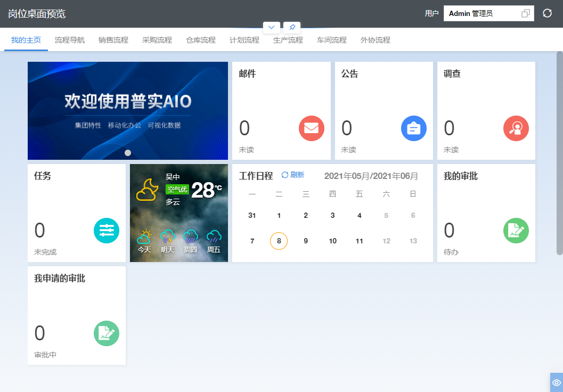Open the 仓库流程 tab
563x392 pixels.
click(201, 40)
